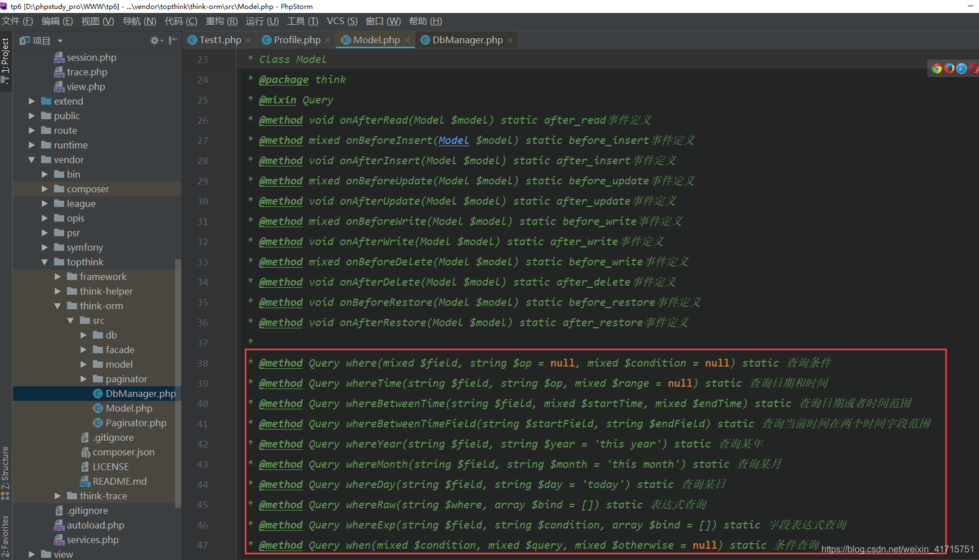
Task: Switch to the DbManager.php tab
Action: 466,39
